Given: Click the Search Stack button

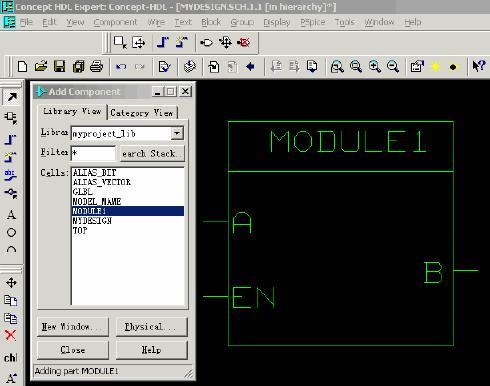Looking at the screenshot, I should [x=152, y=154].
